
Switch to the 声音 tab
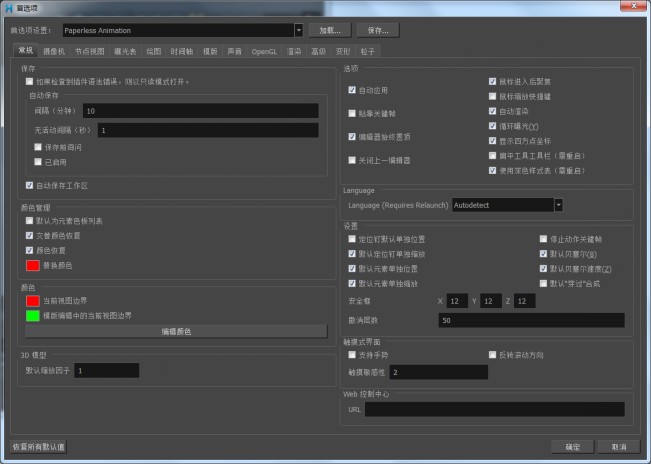point(235,51)
